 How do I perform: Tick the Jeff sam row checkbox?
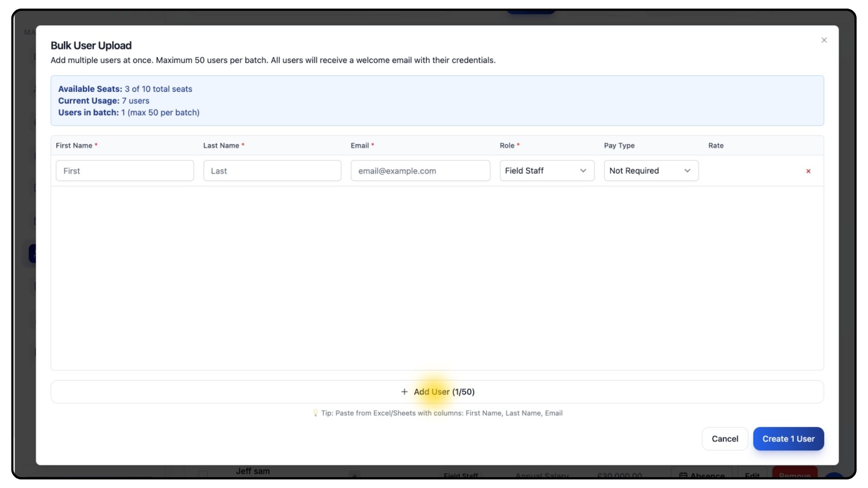[203, 474]
